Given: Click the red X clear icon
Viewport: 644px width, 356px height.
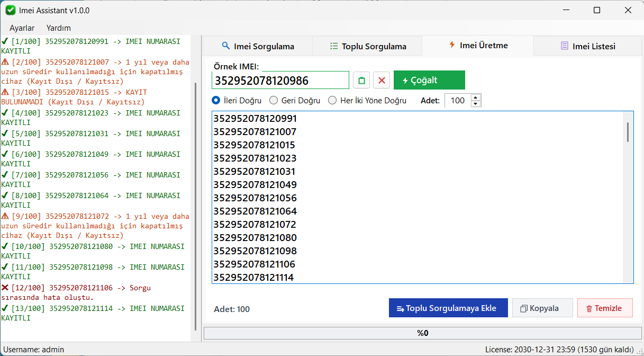Looking at the screenshot, I should pyautogui.click(x=382, y=81).
